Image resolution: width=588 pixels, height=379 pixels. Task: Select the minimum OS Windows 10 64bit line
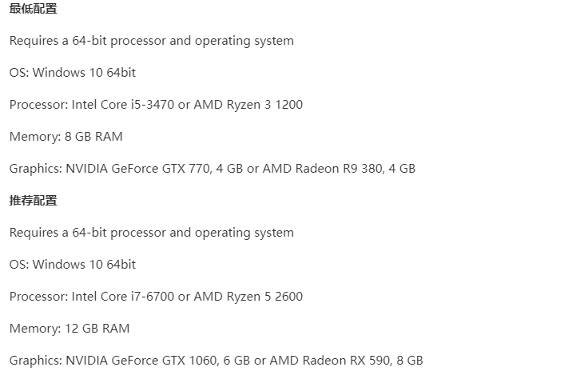coord(73,73)
